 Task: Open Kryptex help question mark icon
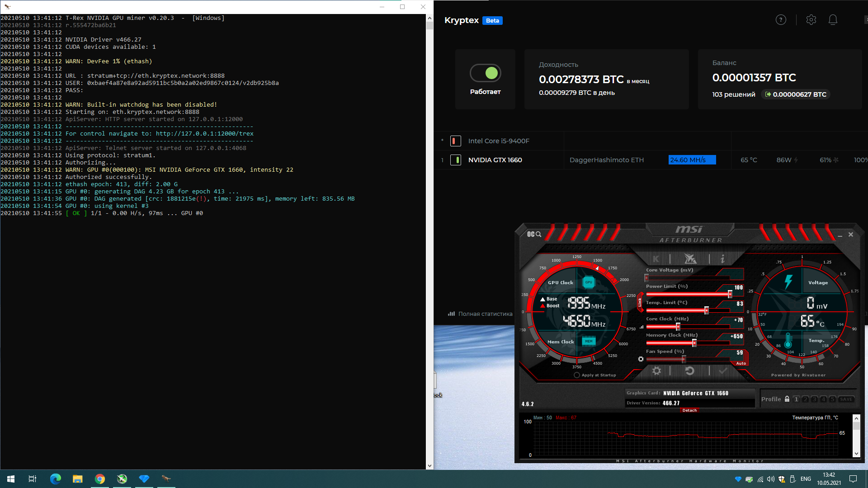[x=781, y=20]
